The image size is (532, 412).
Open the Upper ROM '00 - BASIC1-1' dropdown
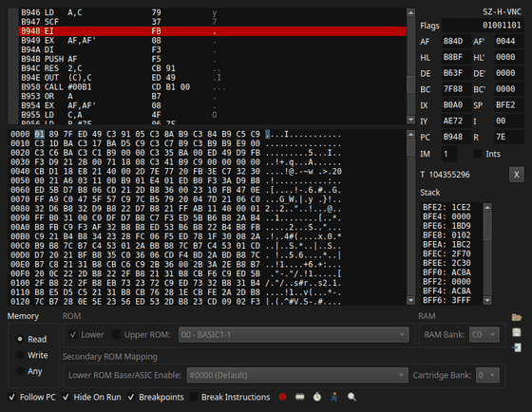coord(294,335)
